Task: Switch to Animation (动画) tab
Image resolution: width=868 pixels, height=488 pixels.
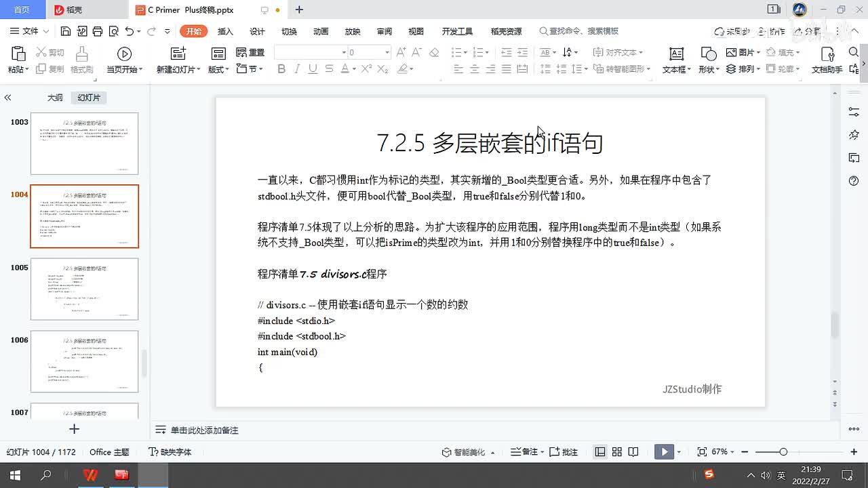Action: (321, 31)
